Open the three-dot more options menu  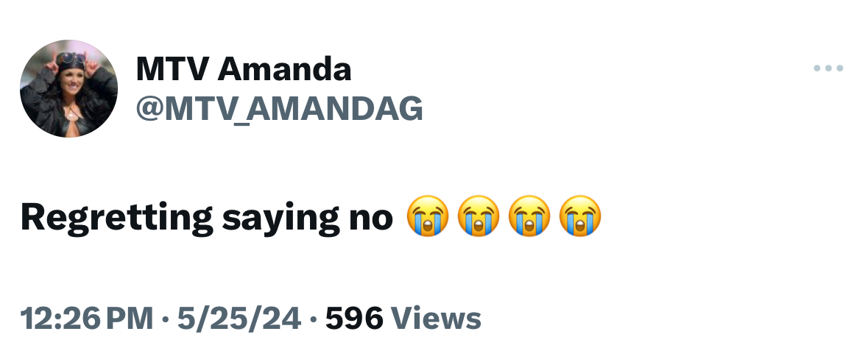(x=828, y=68)
